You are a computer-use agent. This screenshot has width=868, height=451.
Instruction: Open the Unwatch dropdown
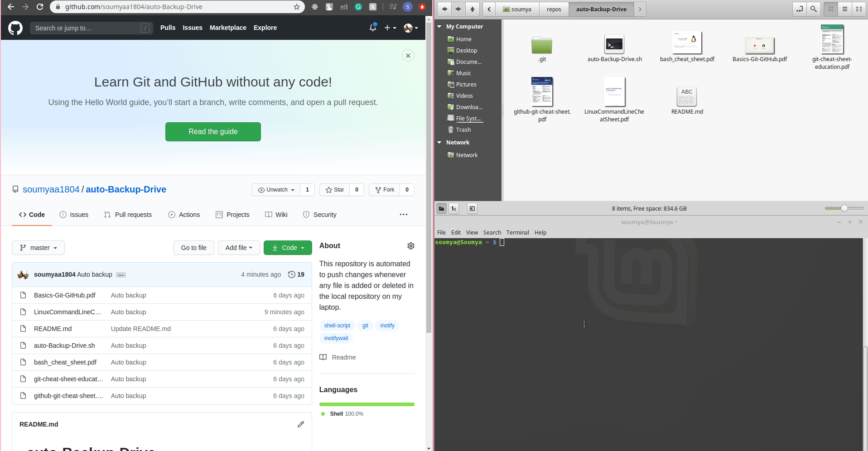point(276,190)
